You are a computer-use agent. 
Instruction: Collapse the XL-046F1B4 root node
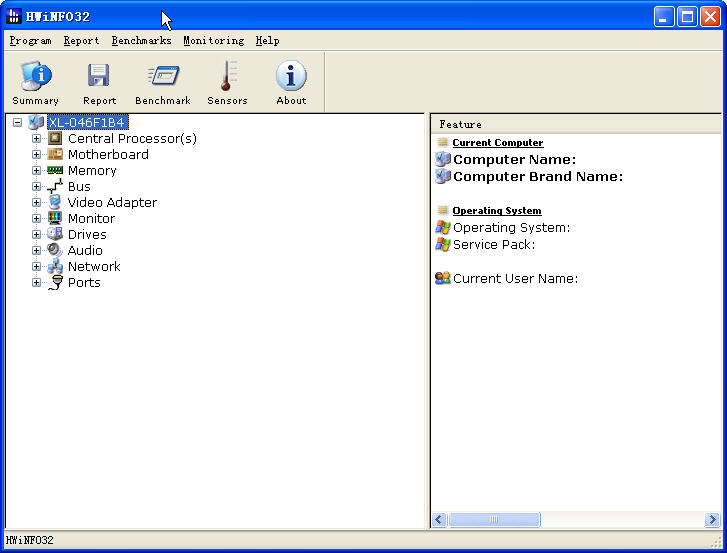point(17,122)
